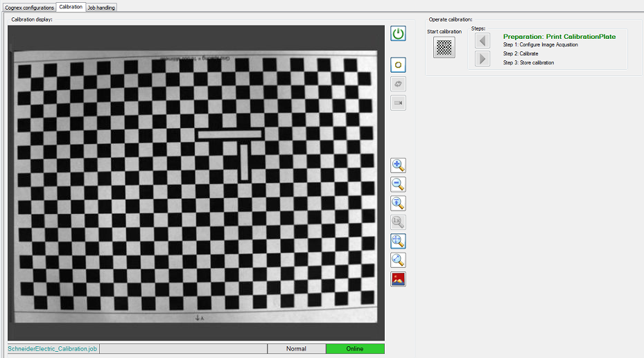The image size is (644, 358).
Task: Zoom out with the minus magnifier
Action: click(398, 184)
